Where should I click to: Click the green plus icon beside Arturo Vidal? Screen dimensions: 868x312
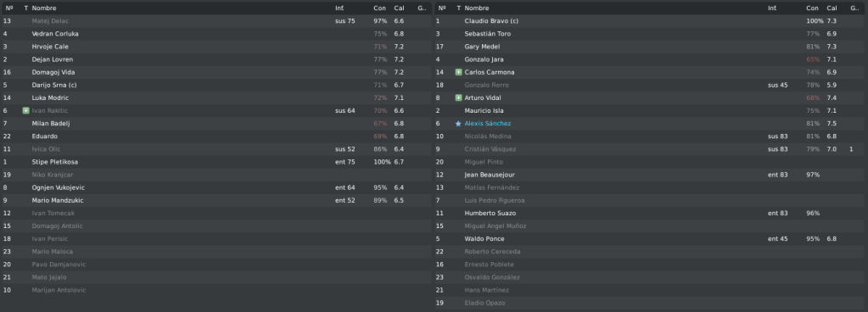(458, 97)
